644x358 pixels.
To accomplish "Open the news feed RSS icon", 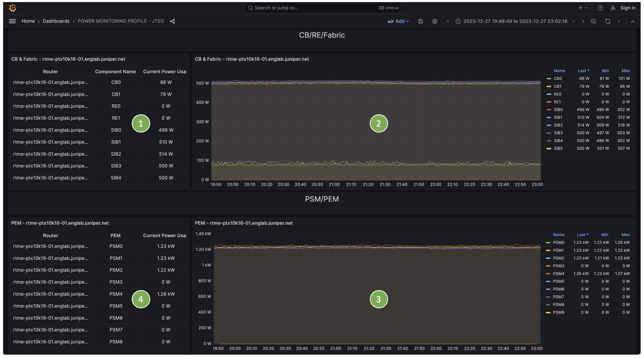I will [613, 8].
